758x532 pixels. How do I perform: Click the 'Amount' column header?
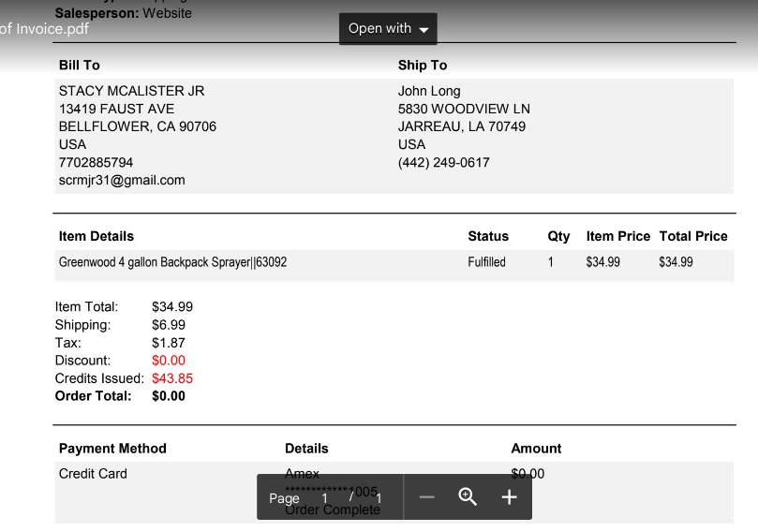tap(536, 449)
